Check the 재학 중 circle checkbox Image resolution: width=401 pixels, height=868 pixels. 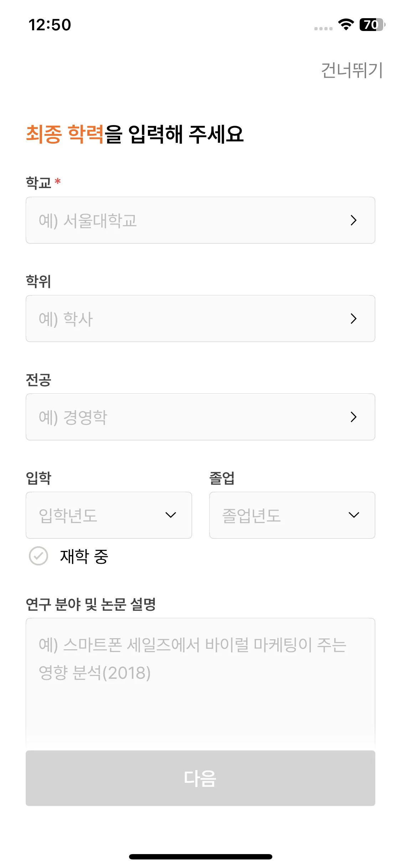click(x=38, y=556)
